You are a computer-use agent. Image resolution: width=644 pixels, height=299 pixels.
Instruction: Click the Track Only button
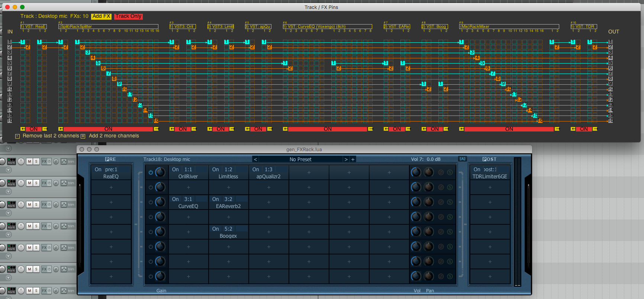tap(128, 16)
